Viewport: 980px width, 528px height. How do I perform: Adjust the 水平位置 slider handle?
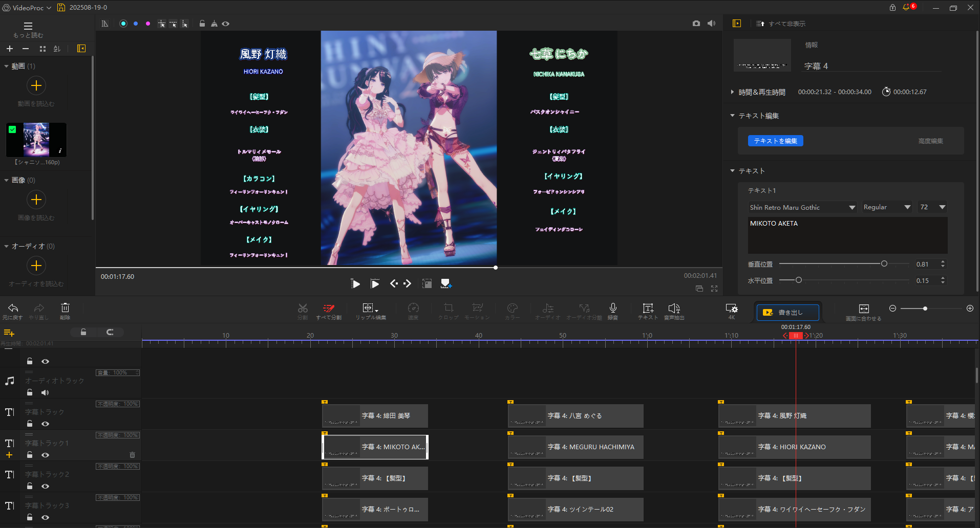tap(798, 280)
